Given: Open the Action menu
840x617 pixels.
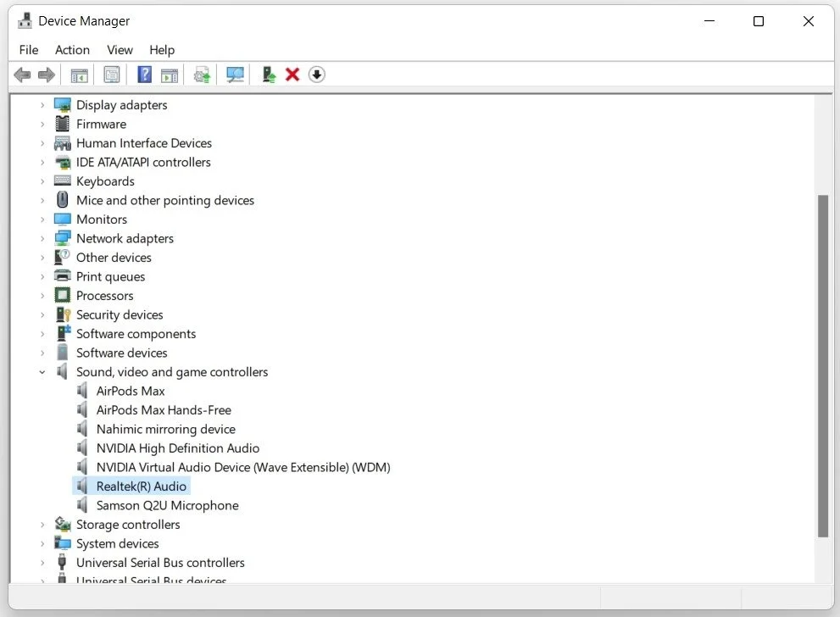Looking at the screenshot, I should point(72,50).
